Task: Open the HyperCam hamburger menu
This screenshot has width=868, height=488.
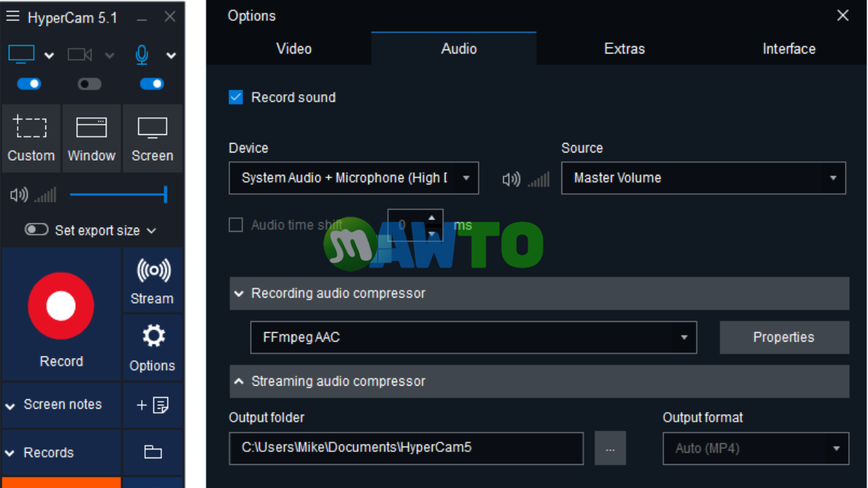Action: coord(12,16)
